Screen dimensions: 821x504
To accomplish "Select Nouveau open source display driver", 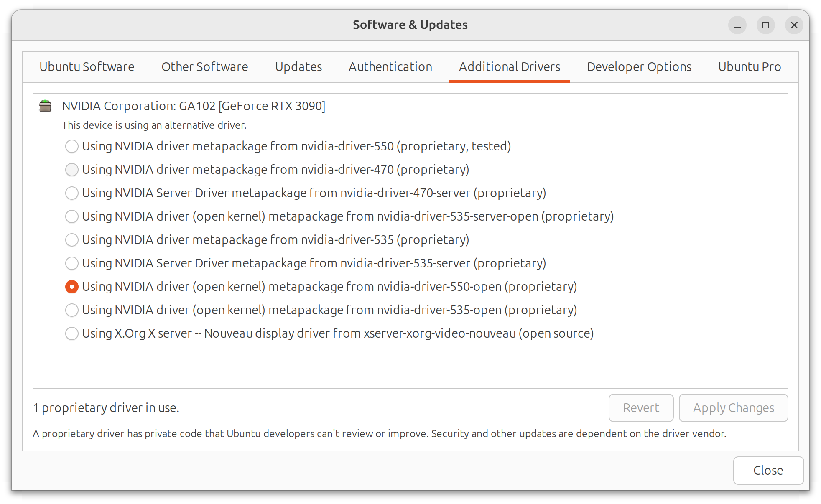I will (71, 333).
